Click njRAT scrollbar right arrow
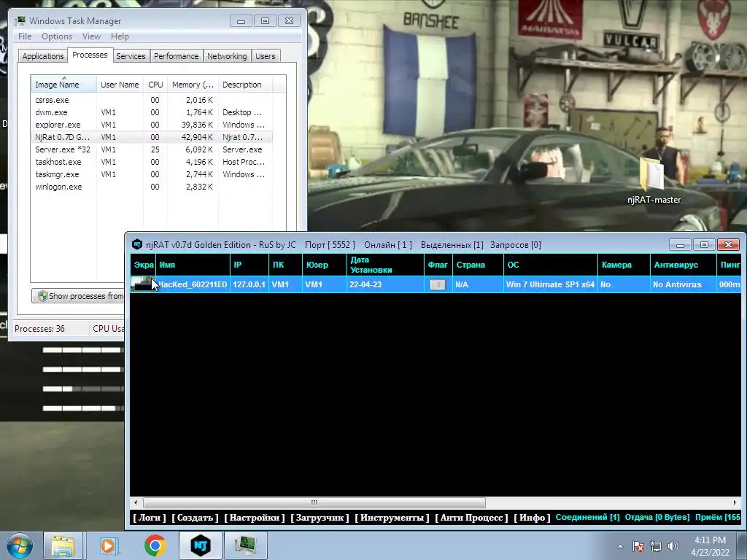 [735, 502]
